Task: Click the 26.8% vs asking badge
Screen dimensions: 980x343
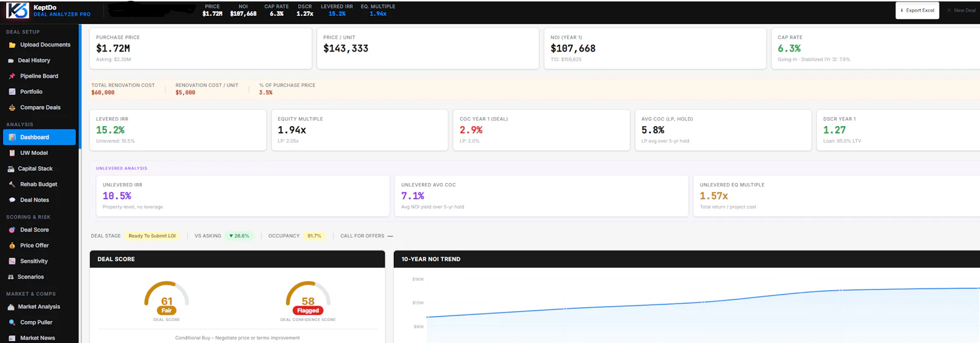Action: (239, 236)
